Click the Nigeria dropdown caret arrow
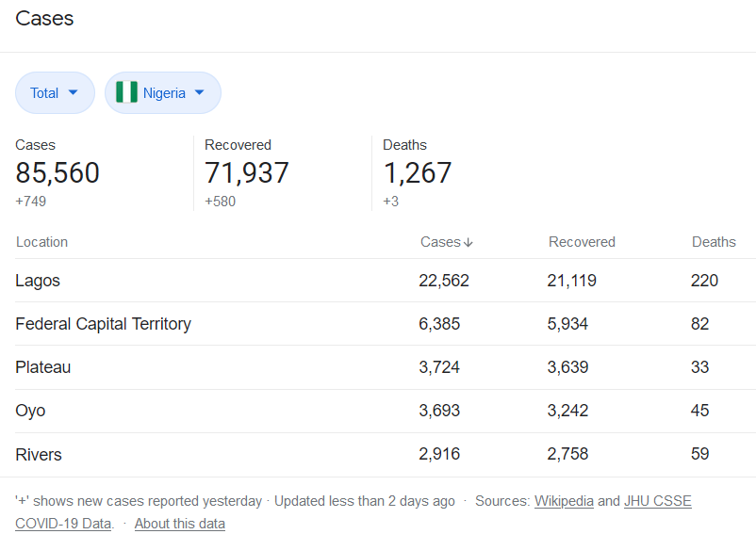Viewport: 756px width, 534px height. (x=199, y=92)
